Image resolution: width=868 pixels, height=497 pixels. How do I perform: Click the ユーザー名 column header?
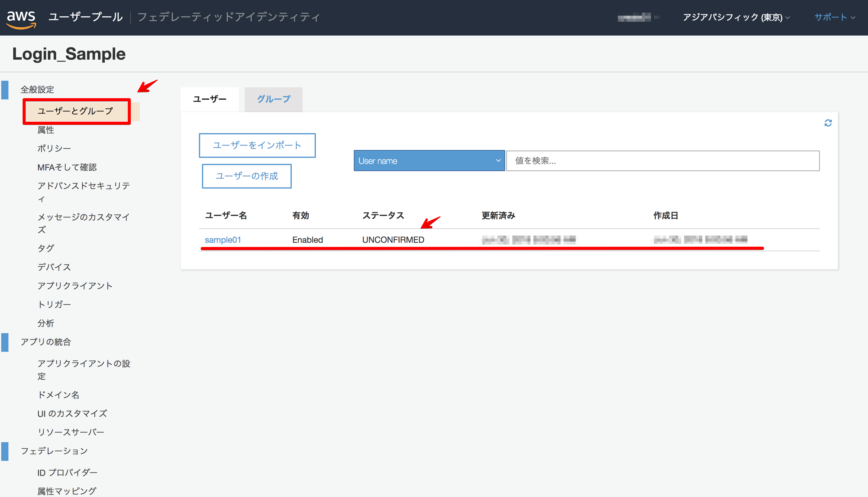(226, 215)
